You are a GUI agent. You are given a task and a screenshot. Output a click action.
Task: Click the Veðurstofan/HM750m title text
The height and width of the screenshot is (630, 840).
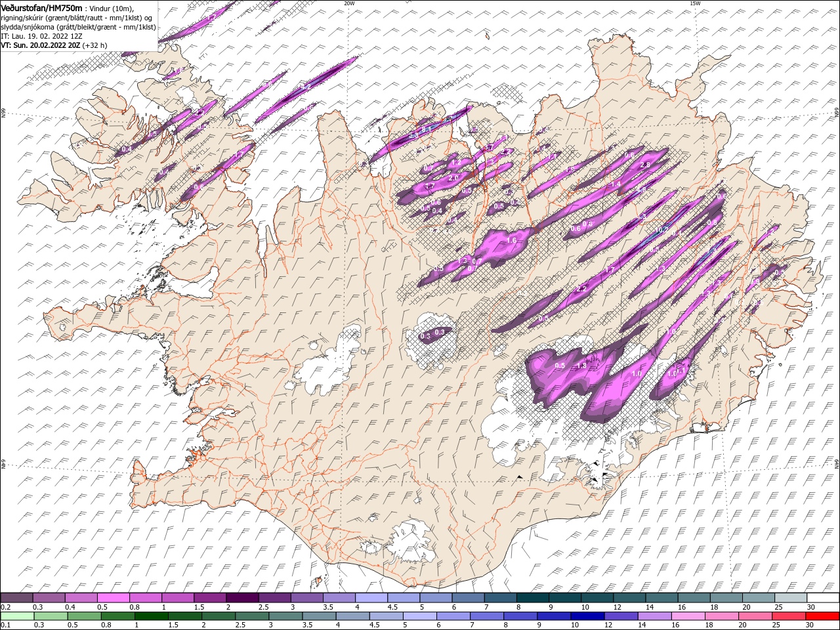coord(42,7)
